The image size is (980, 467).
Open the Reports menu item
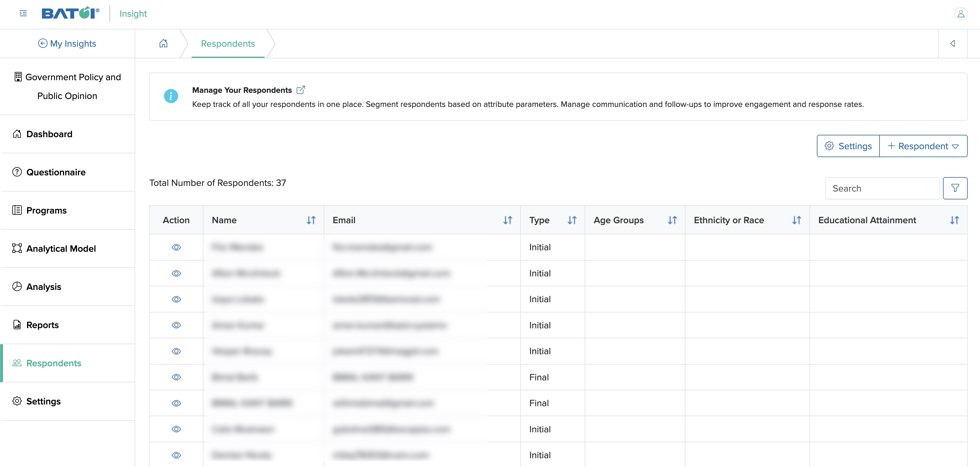pyautogui.click(x=68, y=325)
